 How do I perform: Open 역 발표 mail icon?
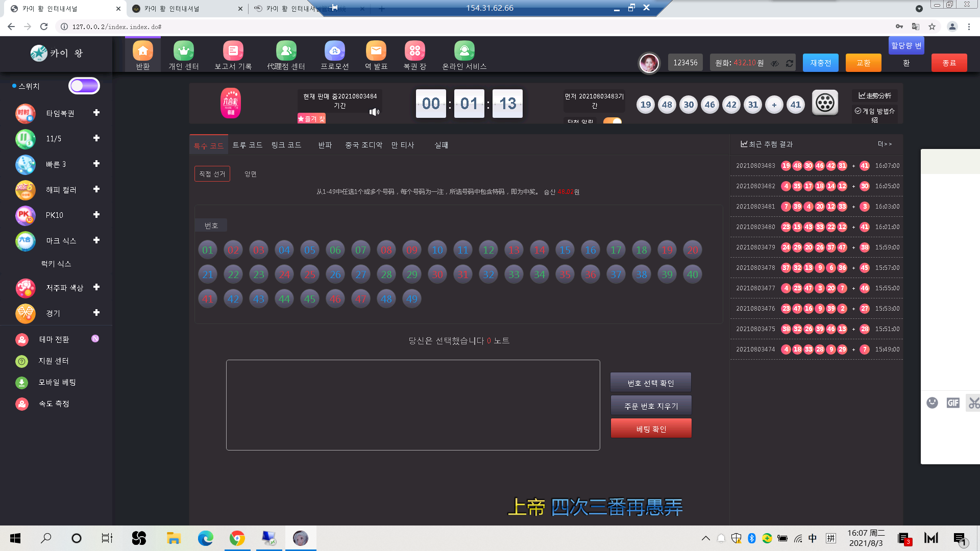coord(376,51)
